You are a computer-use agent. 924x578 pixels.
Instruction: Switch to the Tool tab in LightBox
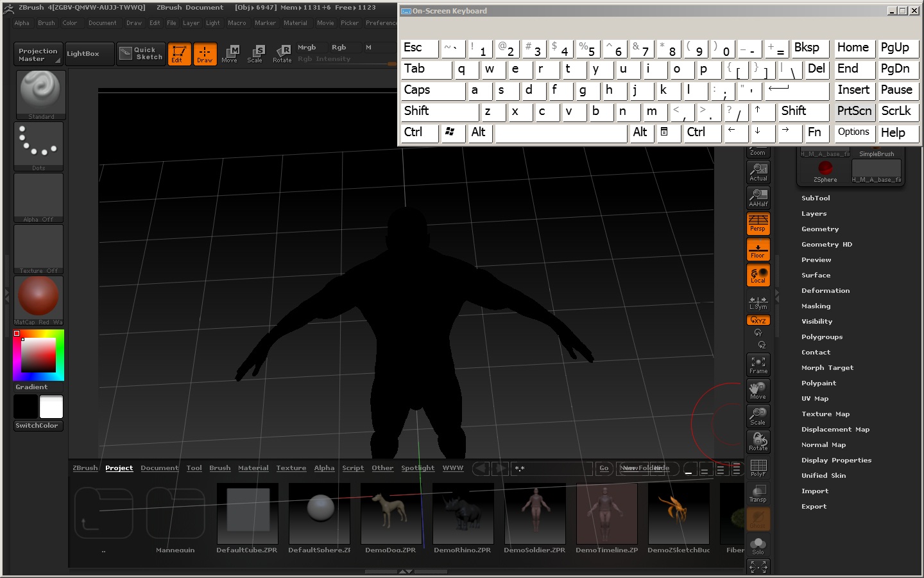coord(194,468)
